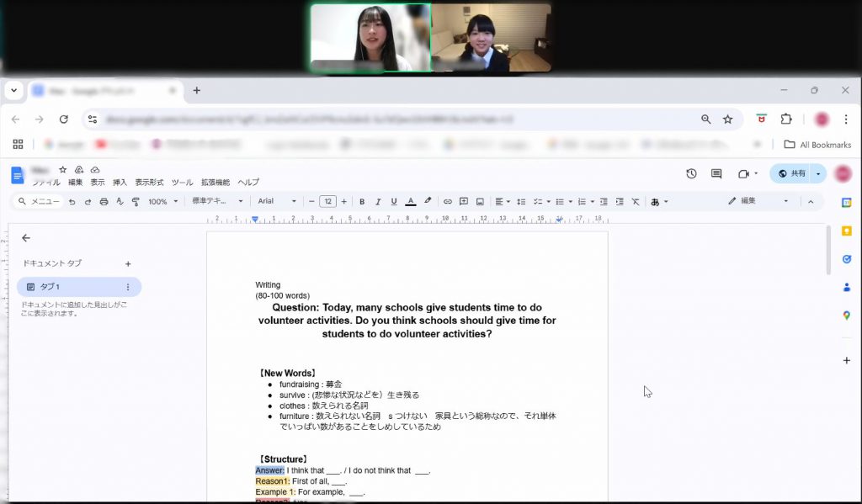Click the 共有 share button

click(x=791, y=173)
